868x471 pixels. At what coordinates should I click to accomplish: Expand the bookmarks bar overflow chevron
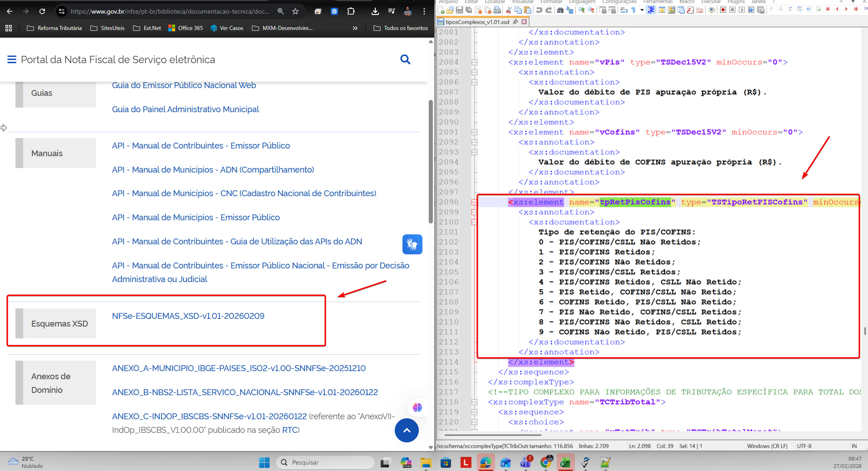click(355, 28)
